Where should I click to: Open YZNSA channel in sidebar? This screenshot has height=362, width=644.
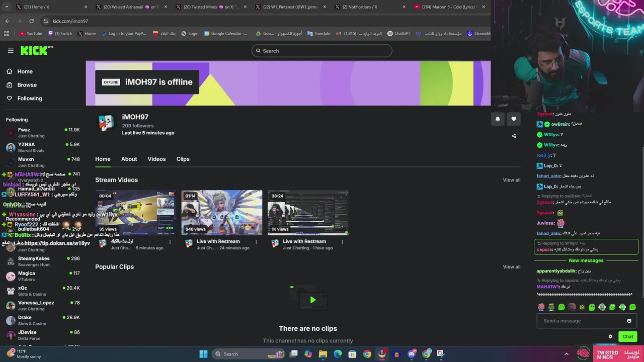point(43,147)
